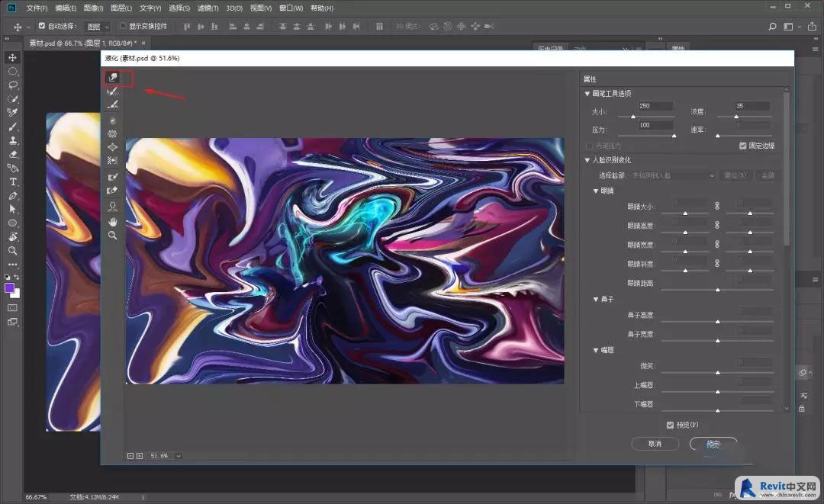
Task: Select the Clone Stamp tool
Action: (13, 140)
